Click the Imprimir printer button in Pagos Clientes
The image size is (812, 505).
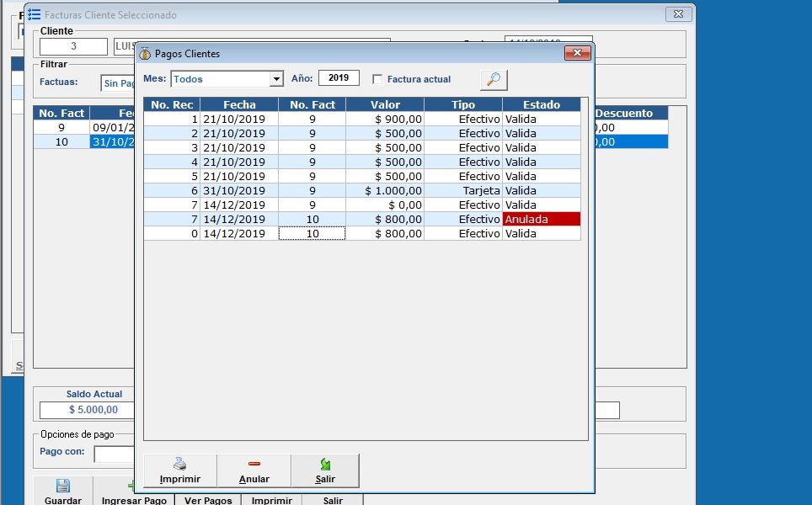179,470
